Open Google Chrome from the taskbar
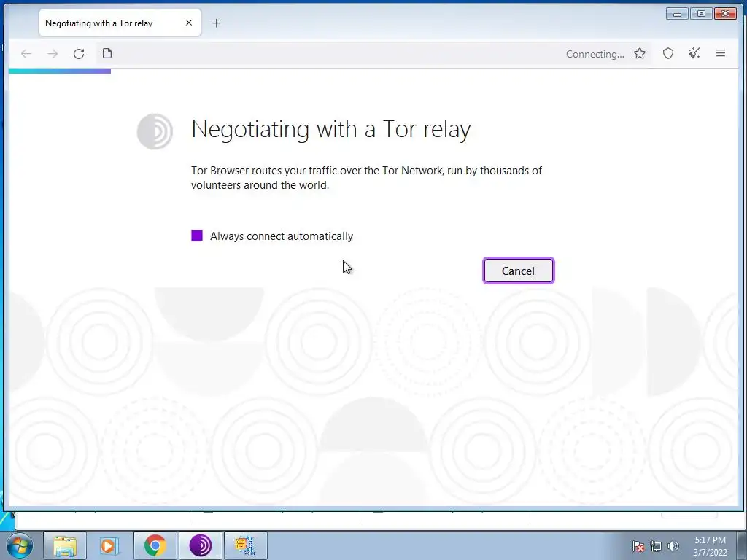Image resolution: width=747 pixels, height=560 pixels. click(155, 545)
